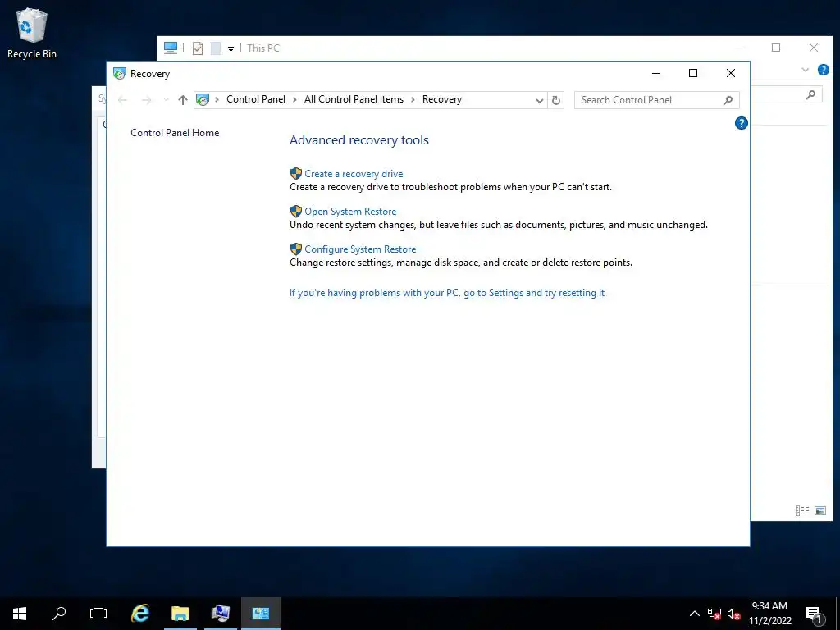
Task: Click the Recovery window title bar icon
Action: tap(120, 74)
